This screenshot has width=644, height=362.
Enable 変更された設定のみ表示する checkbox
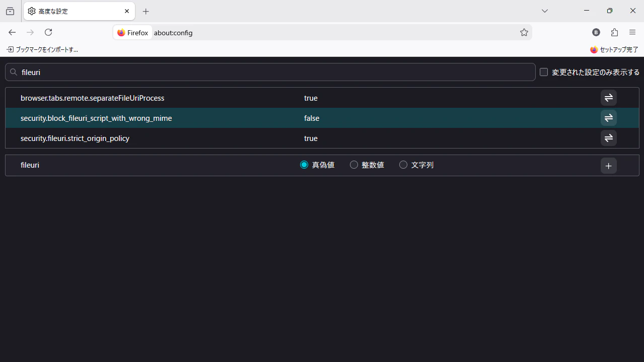pyautogui.click(x=544, y=72)
